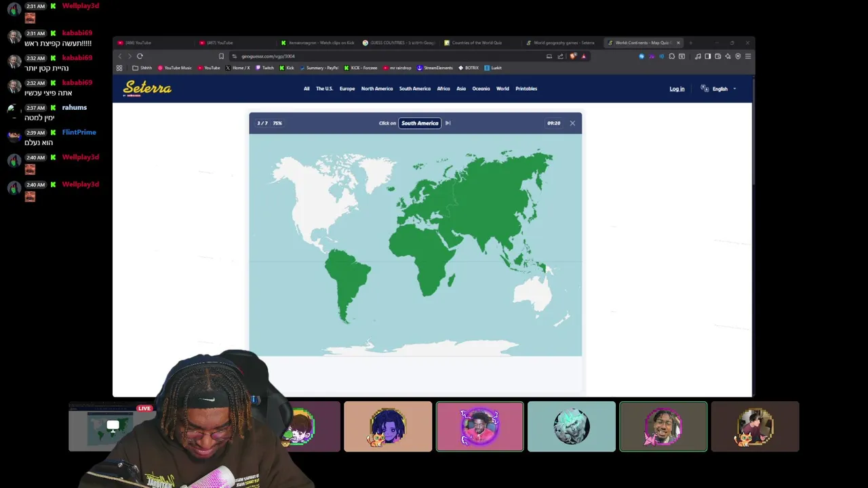Skip the question with the skip arrow icon
Screen dimensions: 868x488
pyautogui.click(x=448, y=123)
